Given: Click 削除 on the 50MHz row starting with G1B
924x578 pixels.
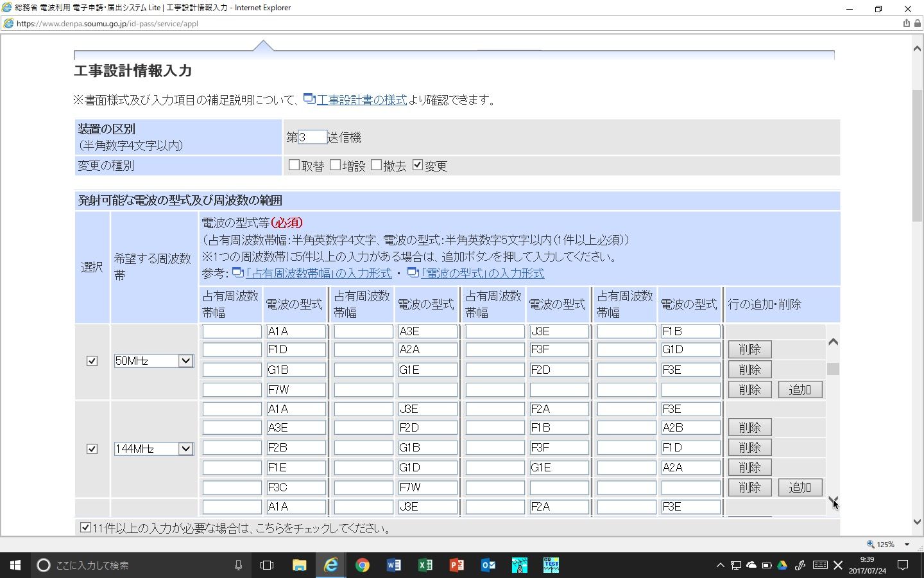Looking at the screenshot, I should pyautogui.click(x=749, y=370).
